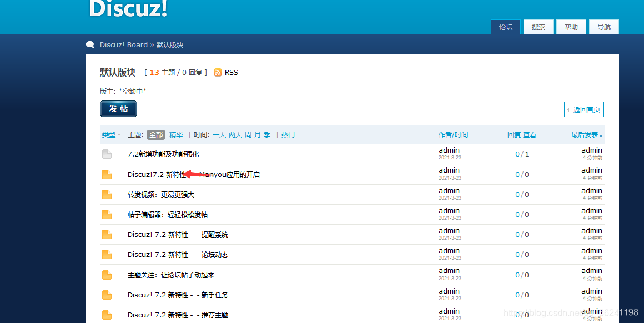The height and width of the screenshot is (323, 644).
Task: Click author admin in 新手任务 row
Action: 449,291
